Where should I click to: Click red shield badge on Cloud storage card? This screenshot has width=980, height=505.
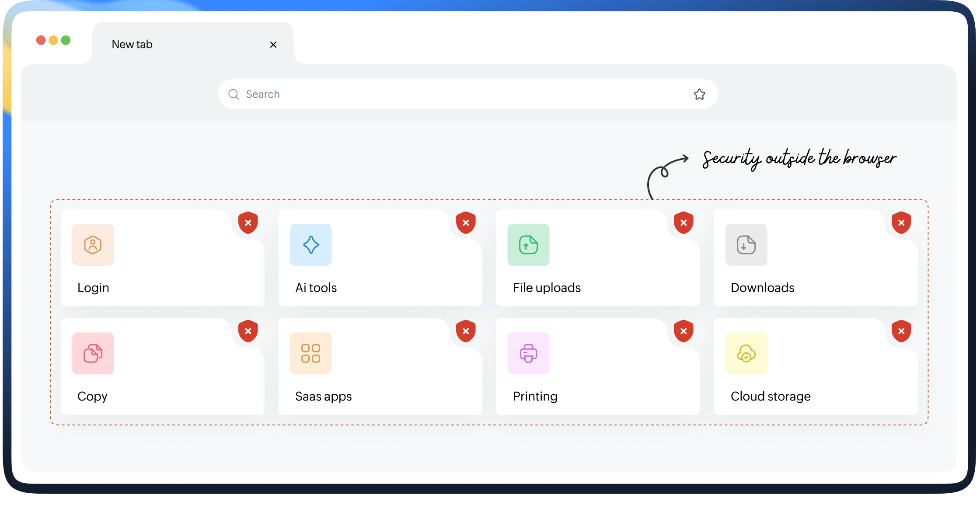point(901,331)
